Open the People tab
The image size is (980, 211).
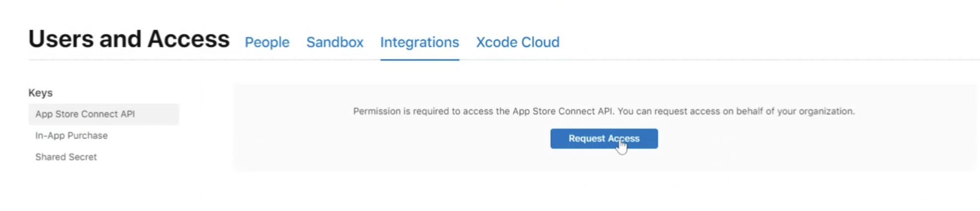pyautogui.click(x=267, y=42)
